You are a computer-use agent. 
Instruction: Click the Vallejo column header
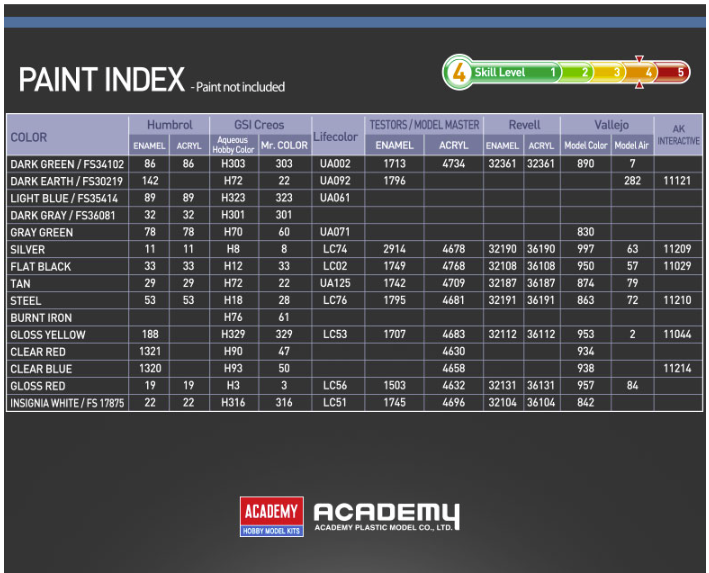611,125
